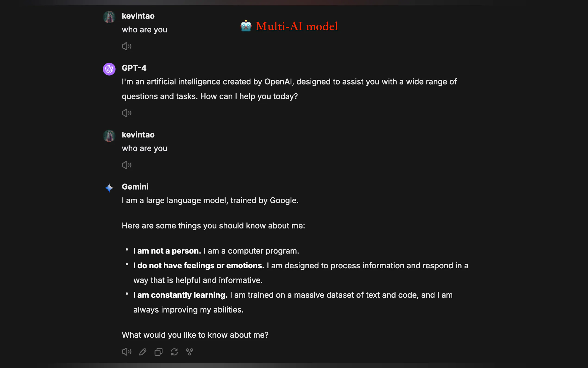Read aloud the Gemini response
The width and height of the screenshot is (588, 368).
click(x=127, y=352)
